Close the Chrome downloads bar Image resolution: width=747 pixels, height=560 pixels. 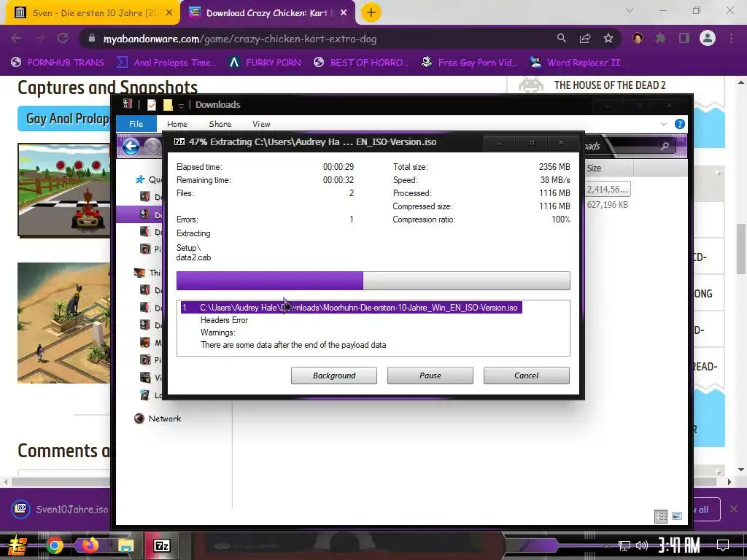coord(734,509)
